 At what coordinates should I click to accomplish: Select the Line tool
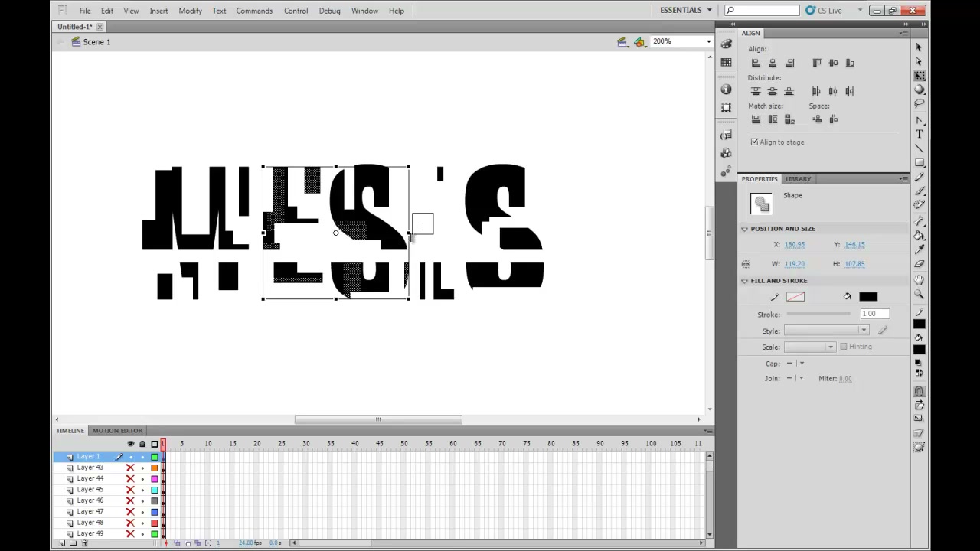[x=919, y=148]
